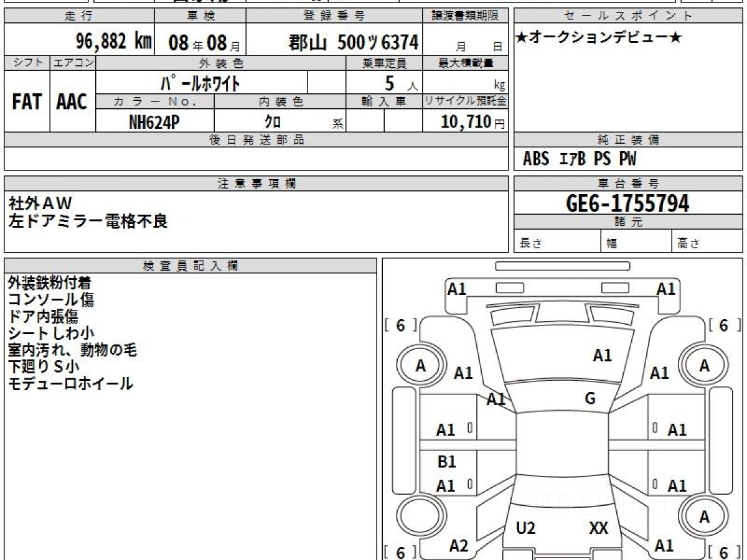Click the "kg" unit in max load cell

pos(499,86)
